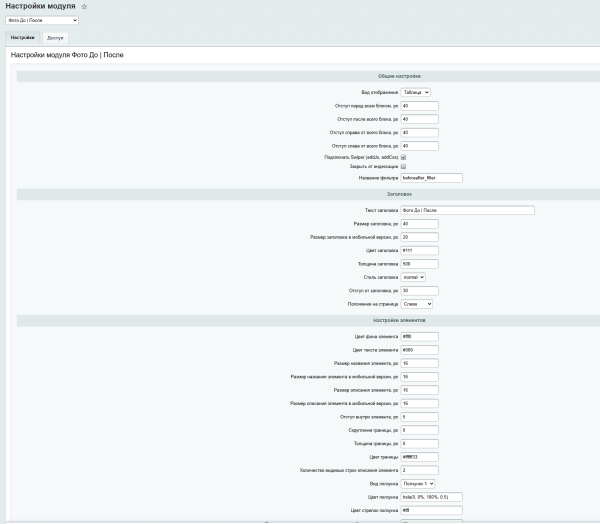Click the Цвет заголовка color value field
Image resolution: width=600 pixels, height=524 pixels.
coord(419,250)
